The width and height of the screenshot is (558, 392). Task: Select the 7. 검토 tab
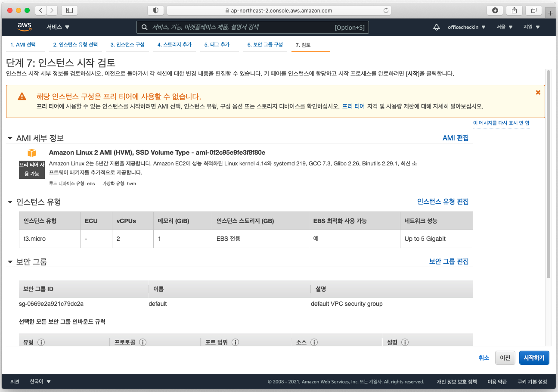coord(303,45)
